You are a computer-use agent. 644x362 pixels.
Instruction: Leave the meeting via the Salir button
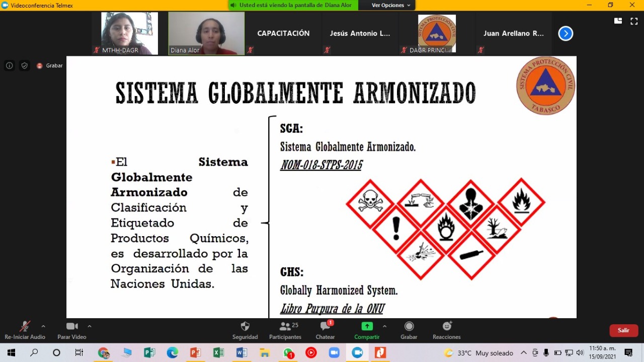pos(623,330)
